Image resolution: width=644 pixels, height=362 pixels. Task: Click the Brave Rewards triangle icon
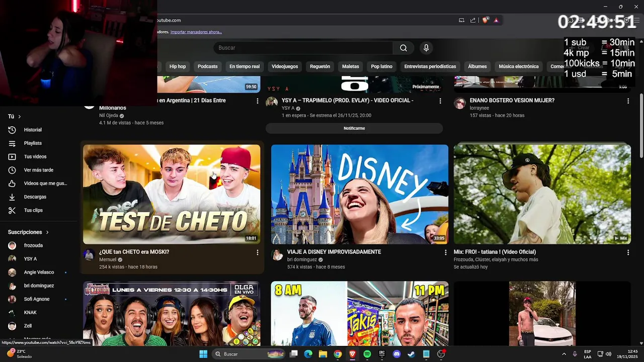point(496,20)
